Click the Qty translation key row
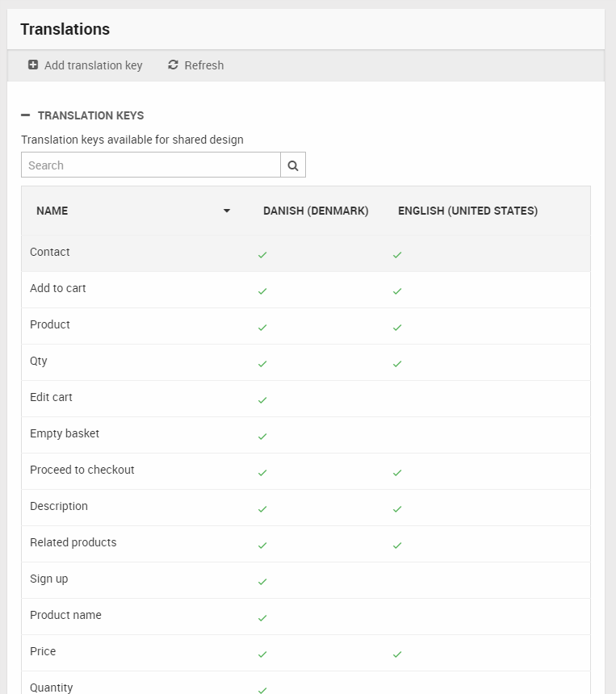The width and height of the screenshot is (616, 694). point(39,361)
